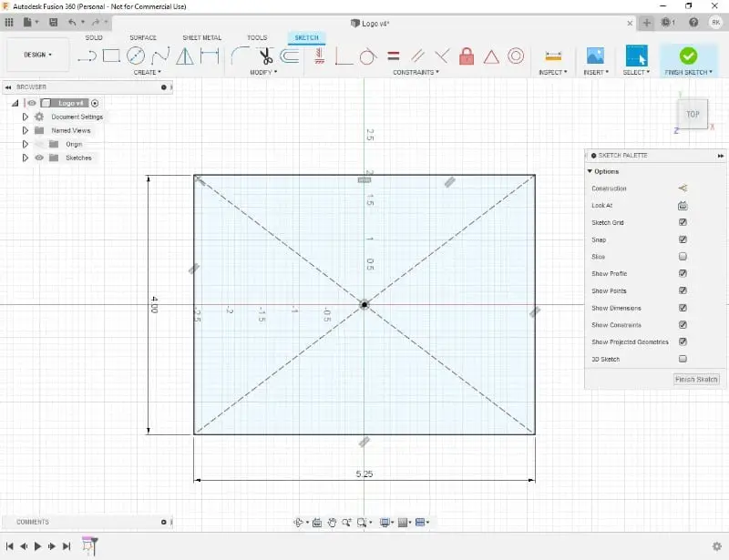Switch to the SURFACE tab

click(x=143, y=37)
